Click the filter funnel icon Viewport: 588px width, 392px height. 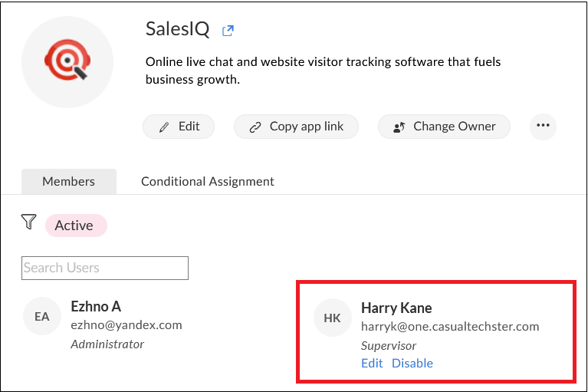tap(29, 222)
